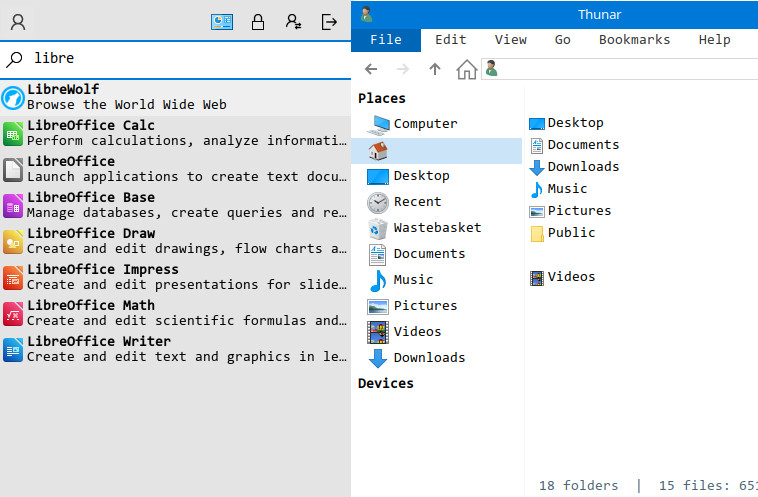This screenshot has height=497, width=758.
Task: Click the log out icon
Action: click(329, 22)
